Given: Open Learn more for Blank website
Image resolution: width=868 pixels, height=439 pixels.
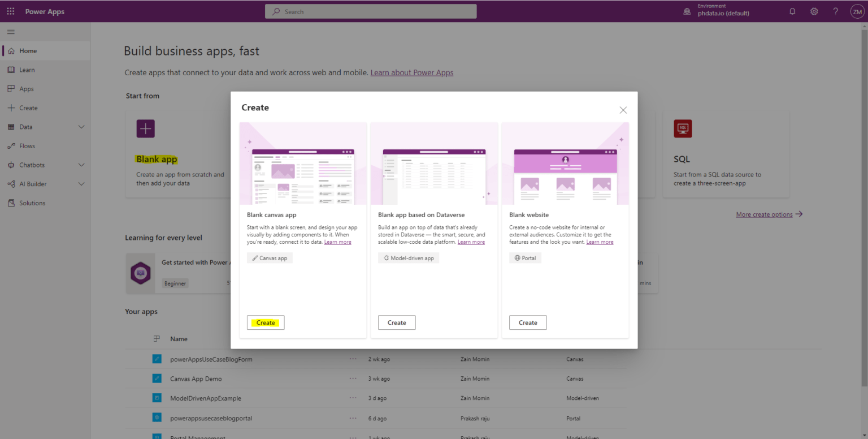Looking at the screenshot, I should click(x=600, y=242).
